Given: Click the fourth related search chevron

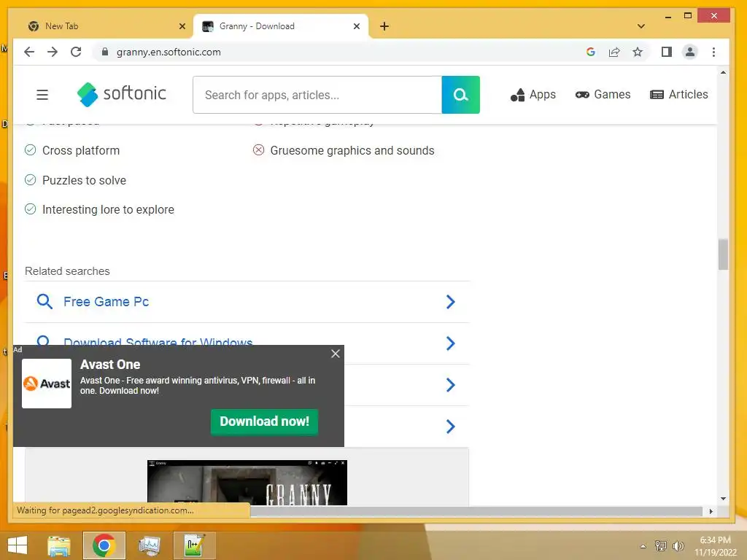Looking at the screenshot, I should coord(451,426).
